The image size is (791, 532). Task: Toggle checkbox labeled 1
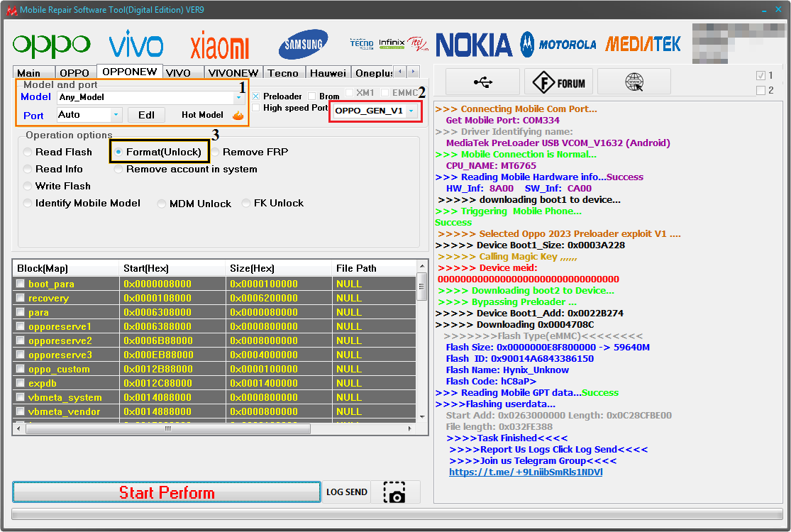(760, 76)
